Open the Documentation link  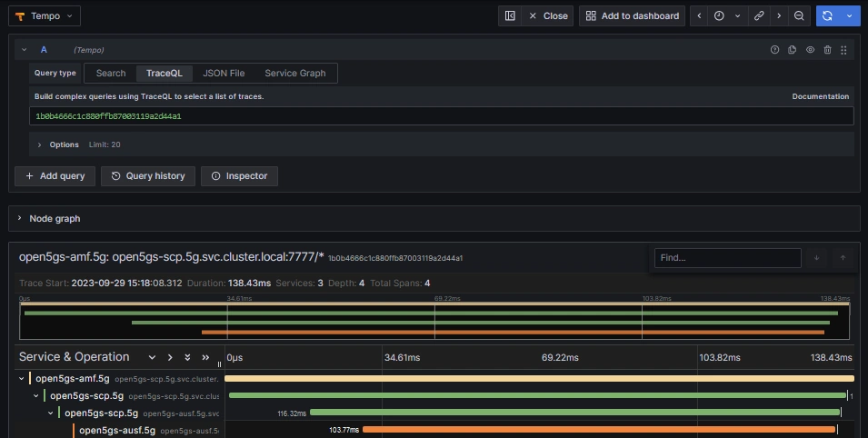pyautogui.click(x=820, y=96)
